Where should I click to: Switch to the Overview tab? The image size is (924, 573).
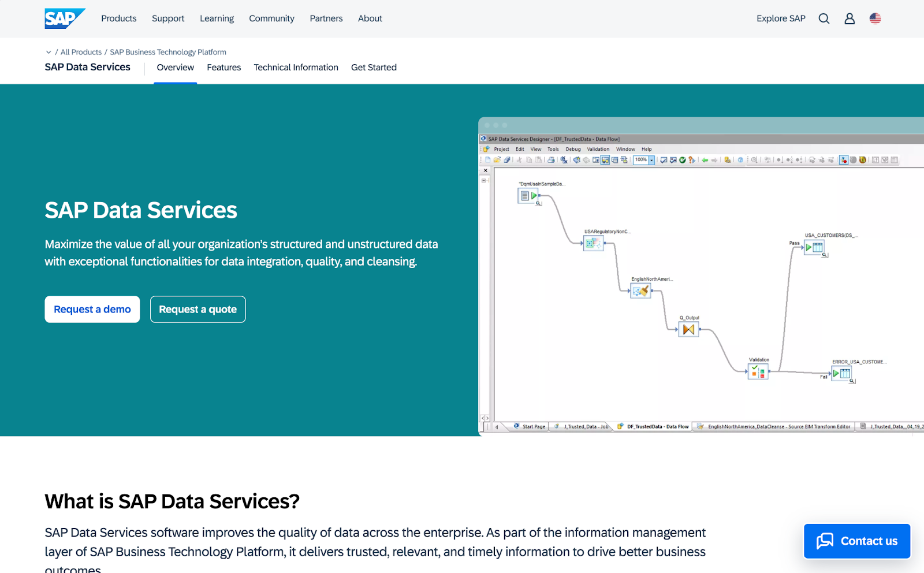[176, 68]
